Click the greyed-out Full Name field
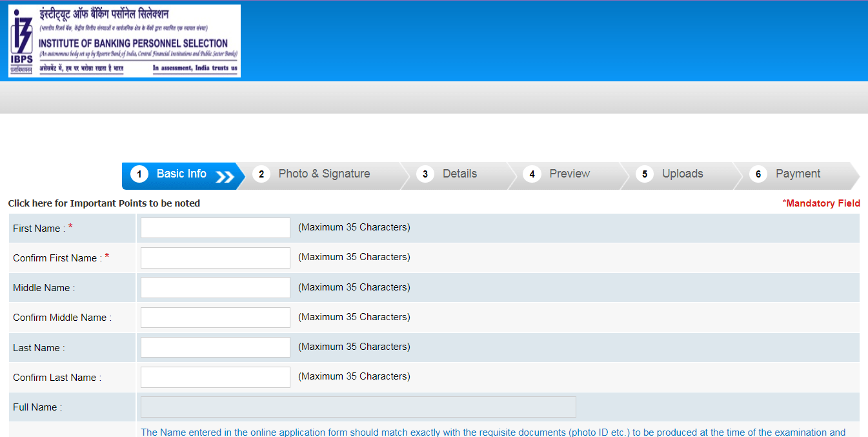 (358, 407)
